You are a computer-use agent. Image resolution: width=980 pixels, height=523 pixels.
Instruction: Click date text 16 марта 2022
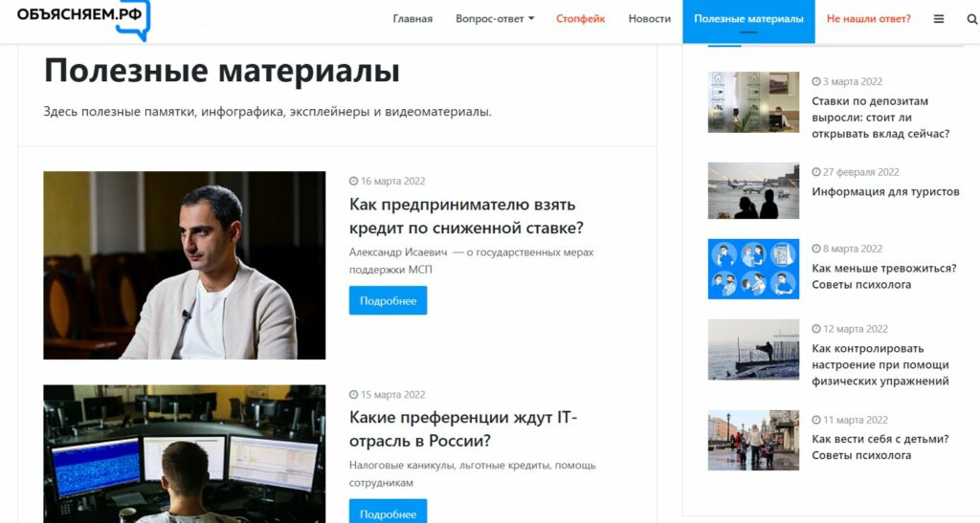[x=392, y=181]
